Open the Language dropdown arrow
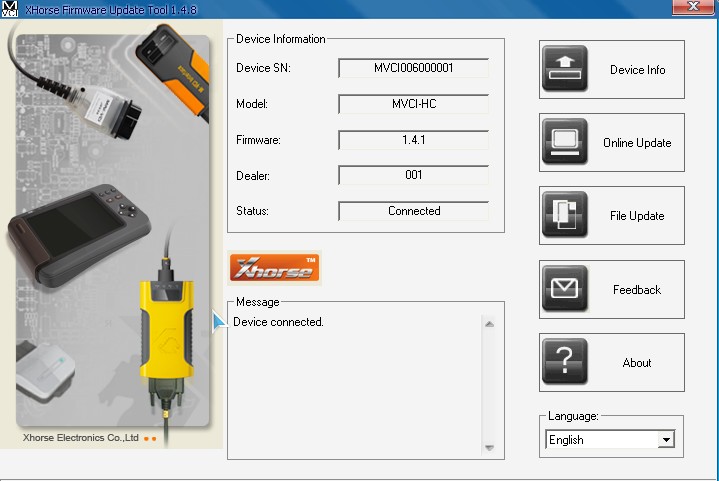This screenshot has height=481, width=719. (666, 440)
